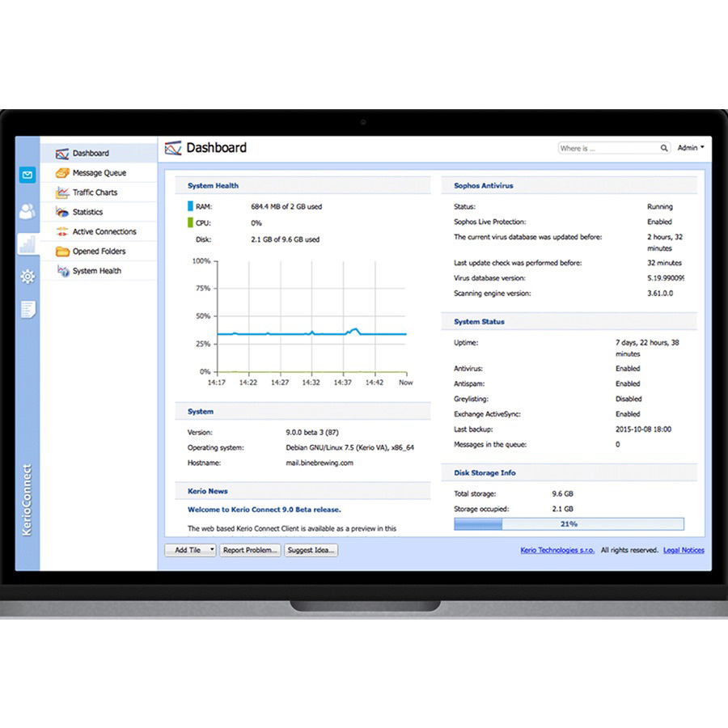Click the Suggest Idea button
This screenshot has height=728, width=728.
click(311, 550)
